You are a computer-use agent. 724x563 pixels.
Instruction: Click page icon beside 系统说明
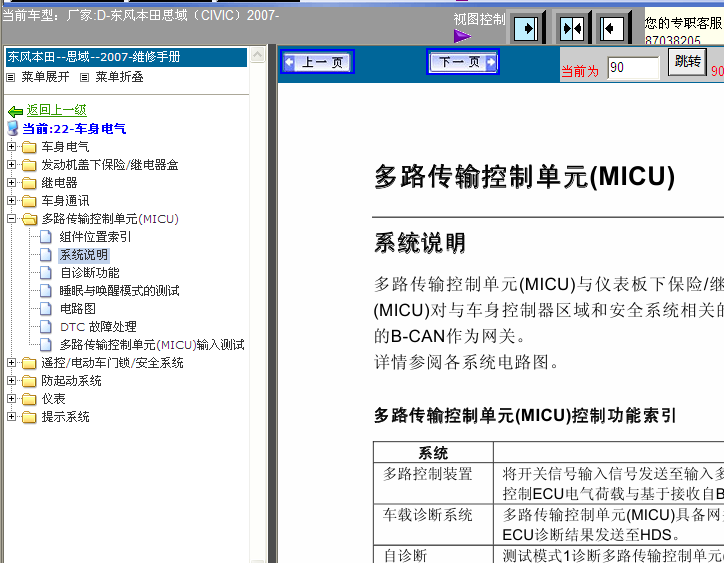coord(46,254)
